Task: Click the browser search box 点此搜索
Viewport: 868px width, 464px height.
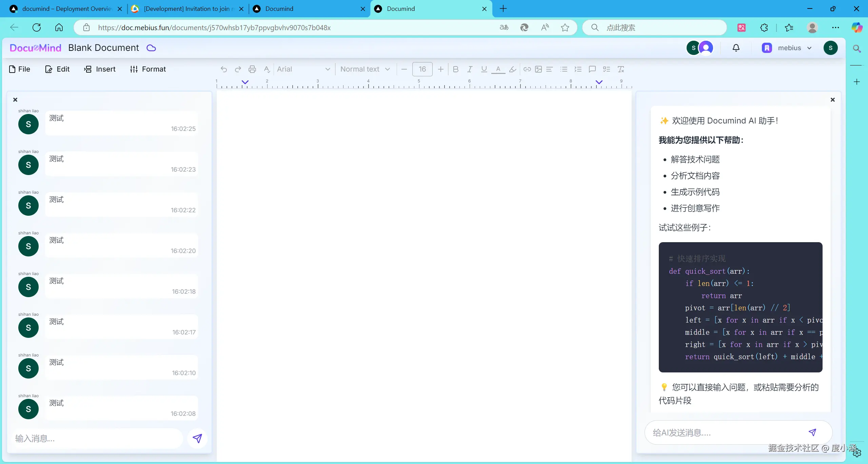Action: (654, 27)
